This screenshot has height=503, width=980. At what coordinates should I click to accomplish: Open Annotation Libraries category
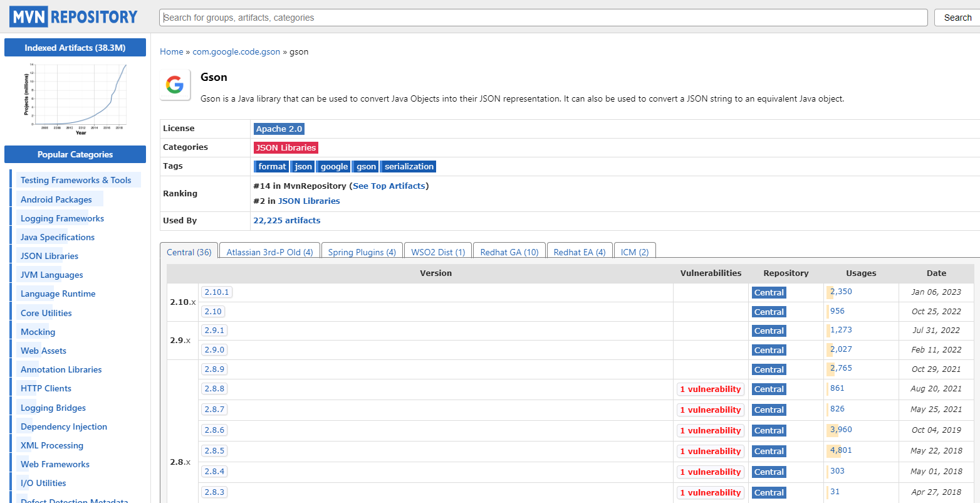[61, 369]
